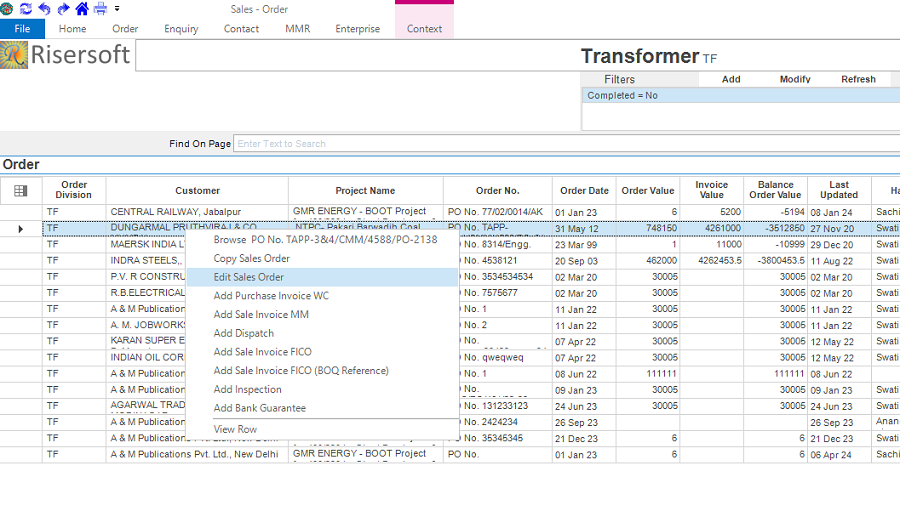Choose Add Bank Guarantee from context menu
This screenshot has height=511, width=900.
tap(323, 408)
